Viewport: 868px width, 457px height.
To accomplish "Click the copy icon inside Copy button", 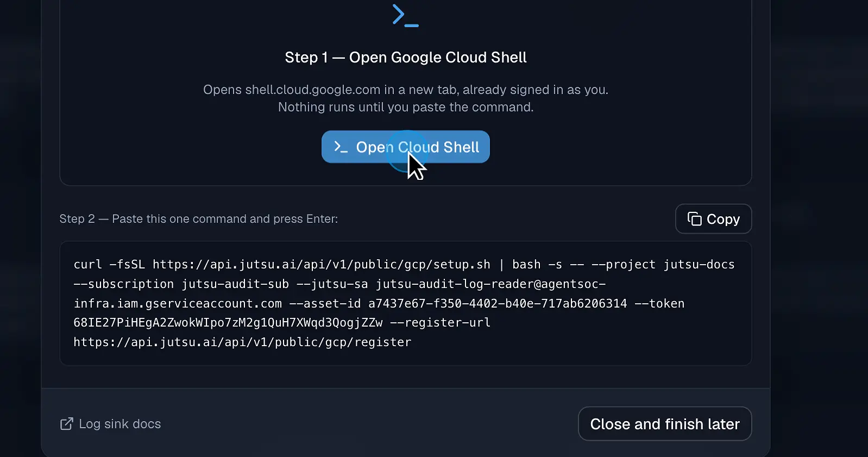I will pos(694,218).
